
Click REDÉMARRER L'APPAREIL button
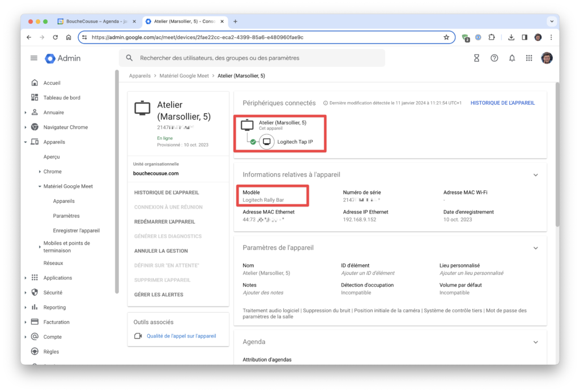click(164, 221)
